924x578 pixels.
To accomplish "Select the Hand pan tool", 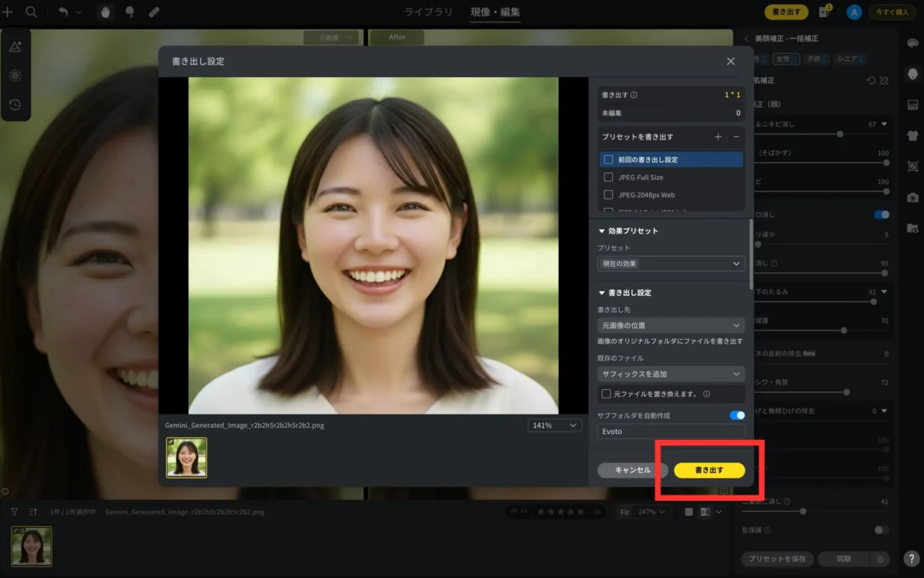I will coord(105,12).
